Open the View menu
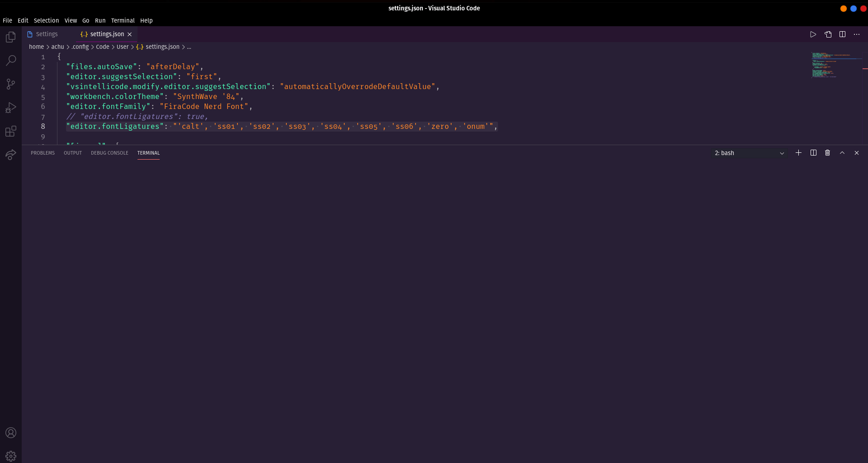 71,20
